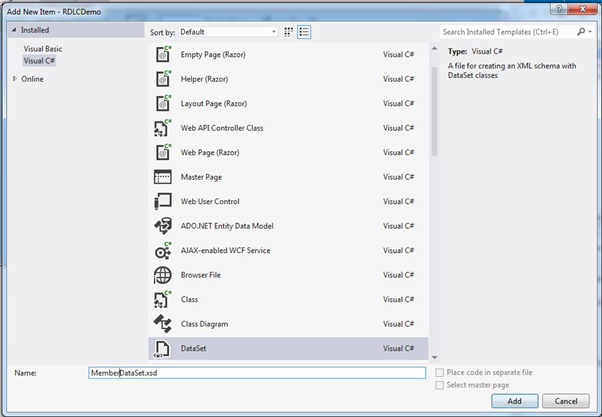Select the Visual C# tree node
602x417 pixels.
click(x=39, y=61)
